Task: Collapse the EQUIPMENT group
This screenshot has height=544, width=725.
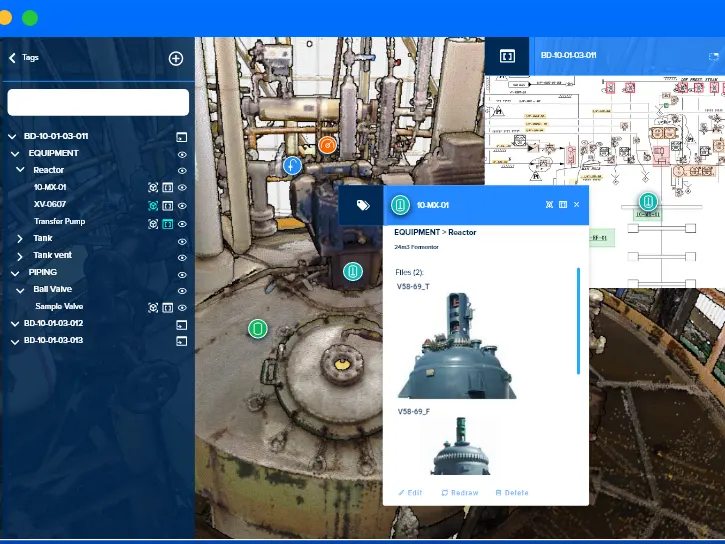Action: point(15,153)
